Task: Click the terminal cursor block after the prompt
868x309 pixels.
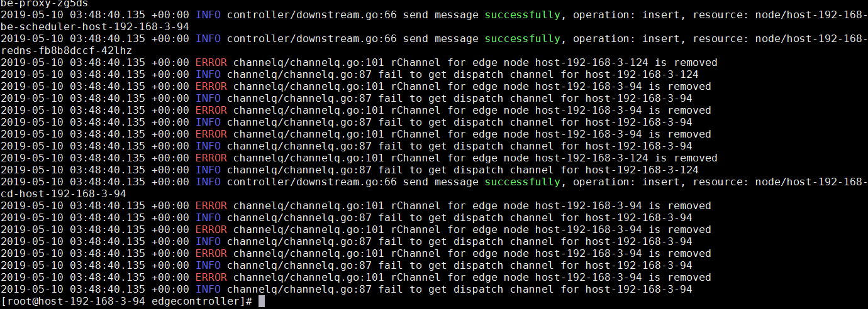Action: pos(262,301)
